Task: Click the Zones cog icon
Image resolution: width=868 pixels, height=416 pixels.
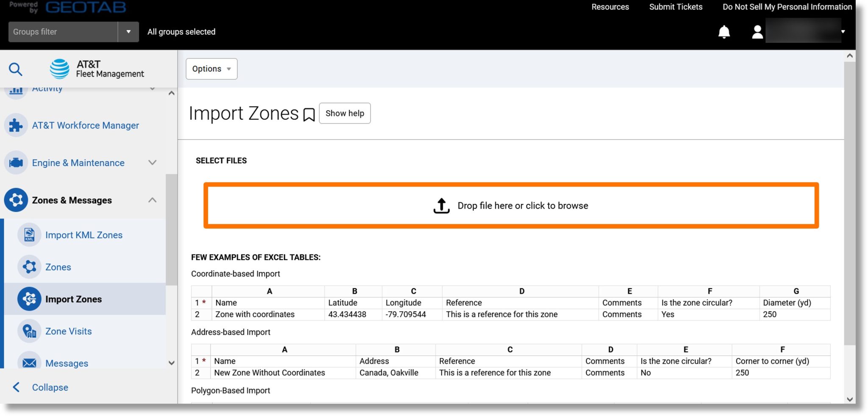Action: (x=29, y=267)
